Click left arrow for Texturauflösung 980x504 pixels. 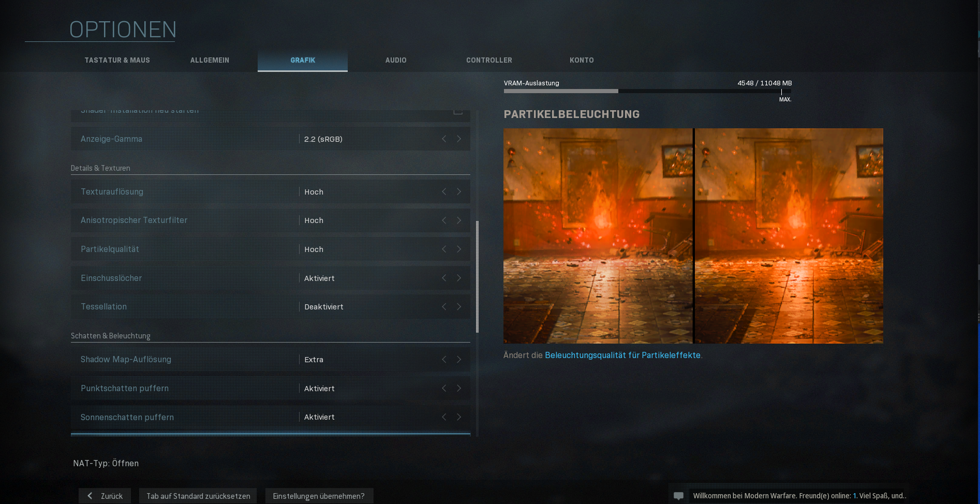pos(444,191)
